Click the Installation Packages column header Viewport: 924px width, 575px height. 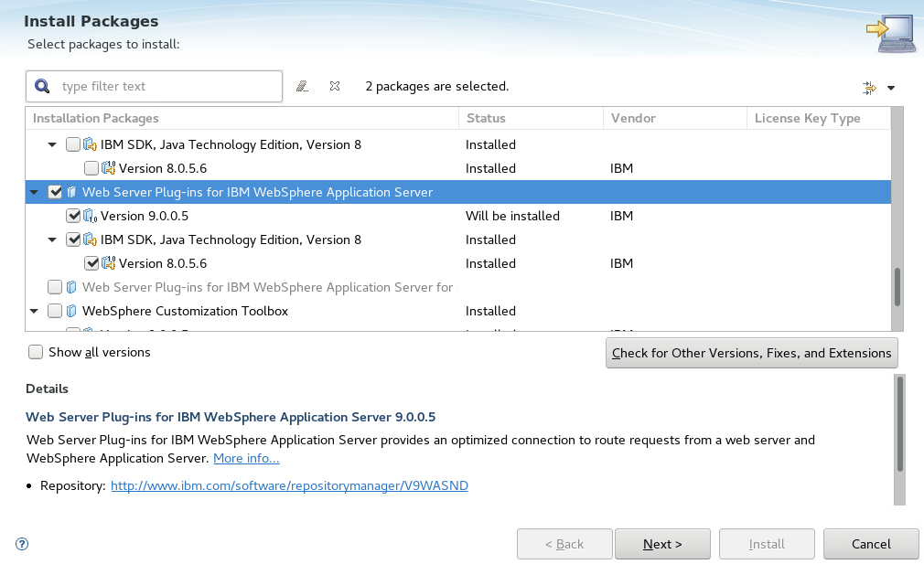click(242, 118)
